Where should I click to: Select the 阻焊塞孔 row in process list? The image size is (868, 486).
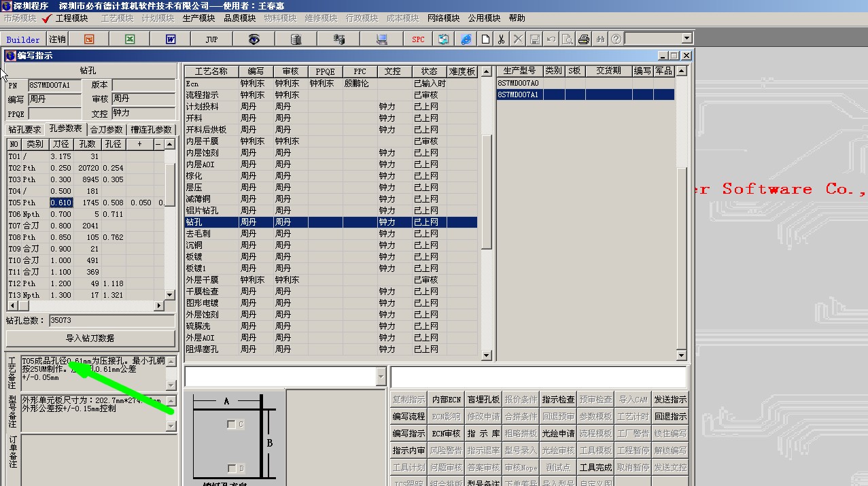(331, 349)
